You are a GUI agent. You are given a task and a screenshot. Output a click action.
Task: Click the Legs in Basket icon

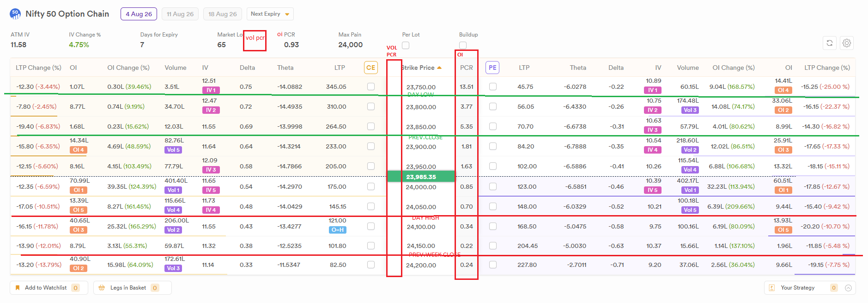pos(102,288)
